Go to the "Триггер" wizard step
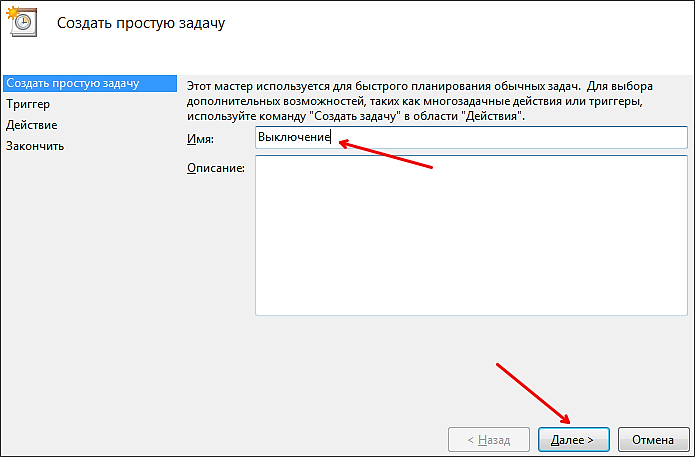 click(x=28, y=103)
